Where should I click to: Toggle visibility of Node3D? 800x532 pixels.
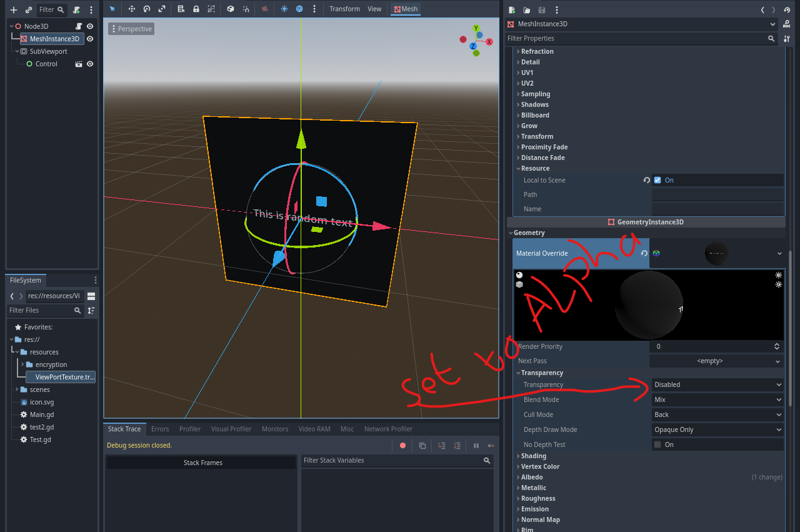click(90, 26)
